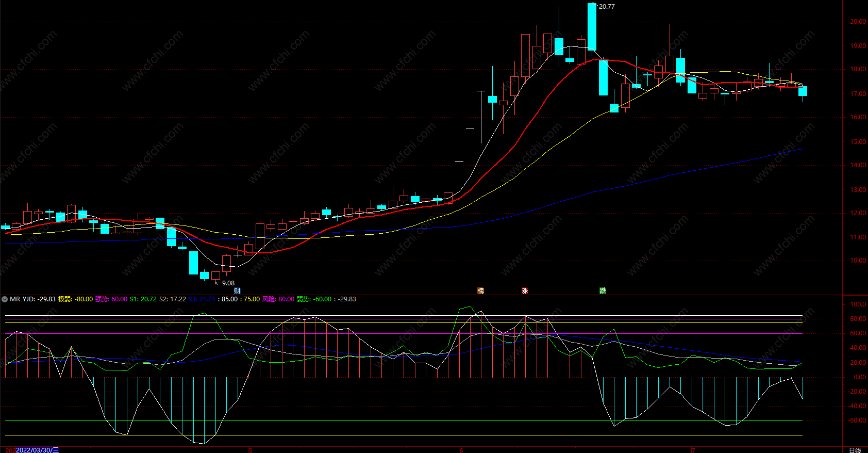
Task: Click the 20.77 high price annotation
Action: (606, 7)
